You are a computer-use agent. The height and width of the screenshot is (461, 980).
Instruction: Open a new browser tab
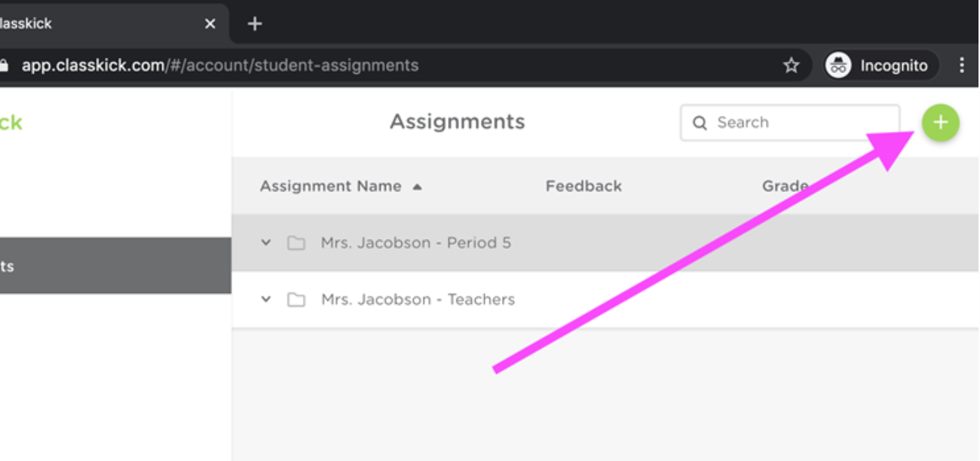[255, 23]
